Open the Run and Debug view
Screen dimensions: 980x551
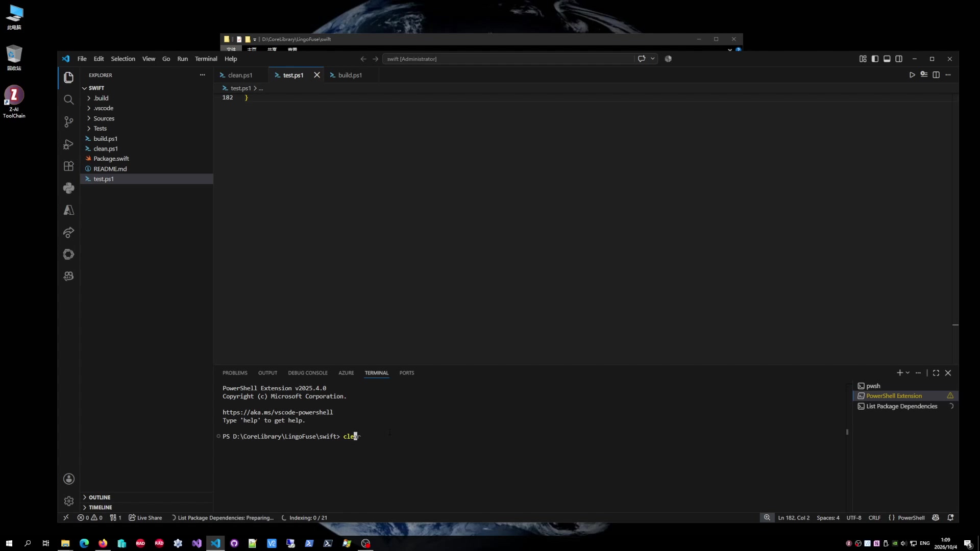pyautogui.click(x=68, y=144)
